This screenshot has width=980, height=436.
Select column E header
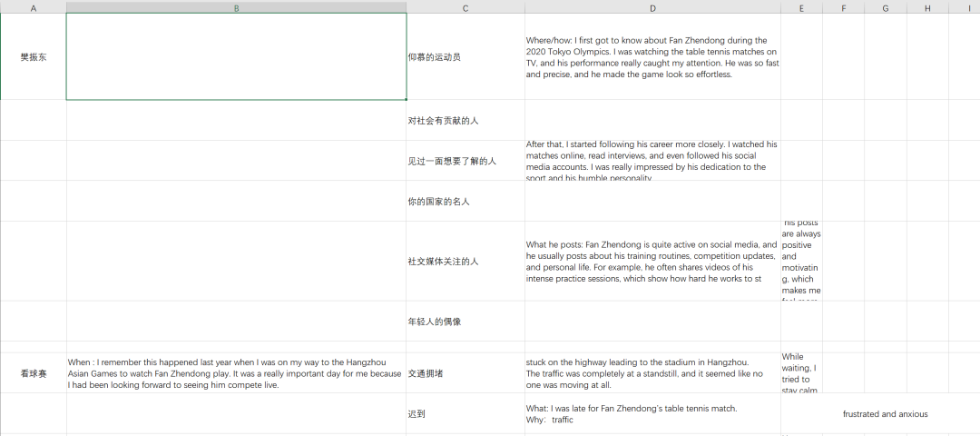801,7
